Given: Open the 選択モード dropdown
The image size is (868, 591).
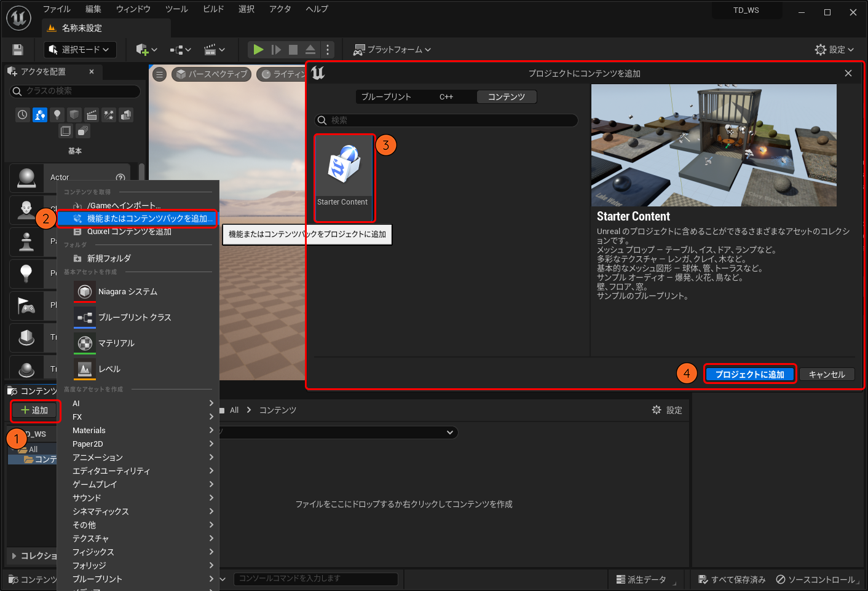Looking at the screenshot, I should [80, 50].
